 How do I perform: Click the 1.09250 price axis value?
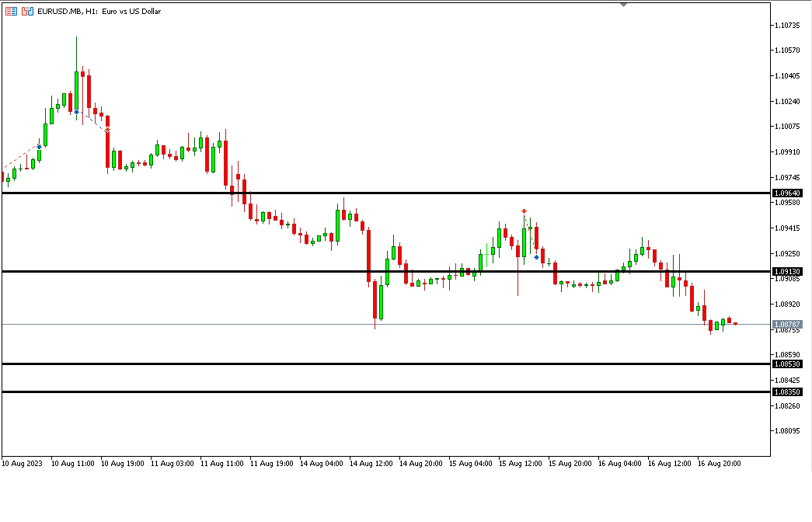pyautogui.click(x=787, y=253)
